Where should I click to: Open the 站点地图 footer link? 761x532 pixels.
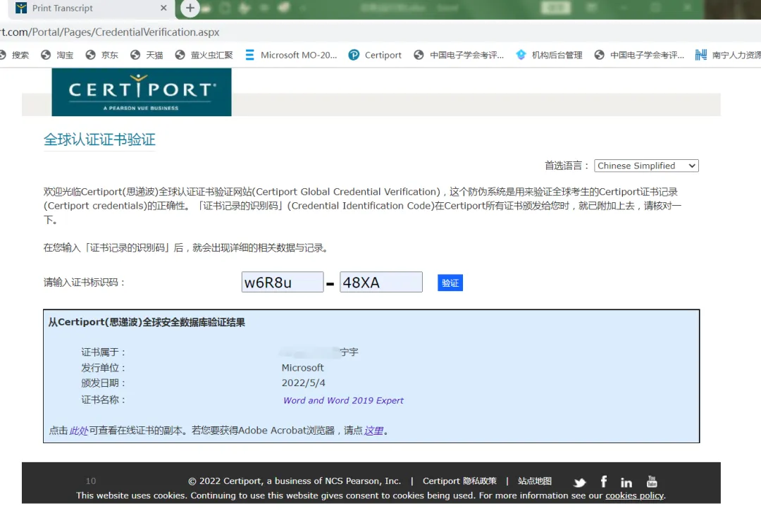[x=534, y=481]
